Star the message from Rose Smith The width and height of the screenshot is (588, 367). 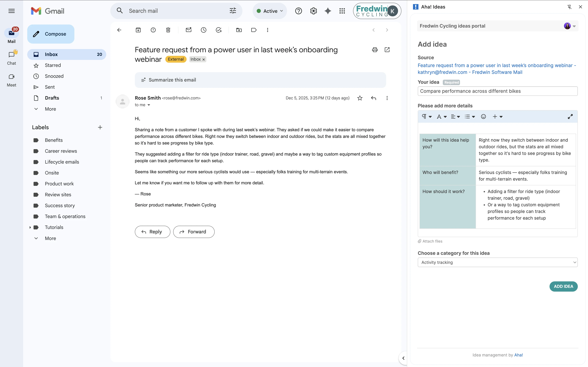coord(360,98)
